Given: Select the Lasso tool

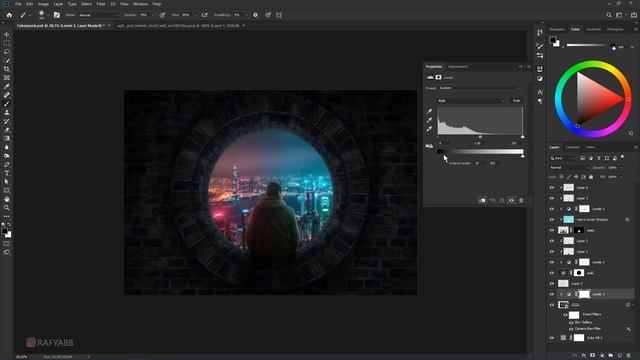Looking at the screenshot, I should 7,52.
